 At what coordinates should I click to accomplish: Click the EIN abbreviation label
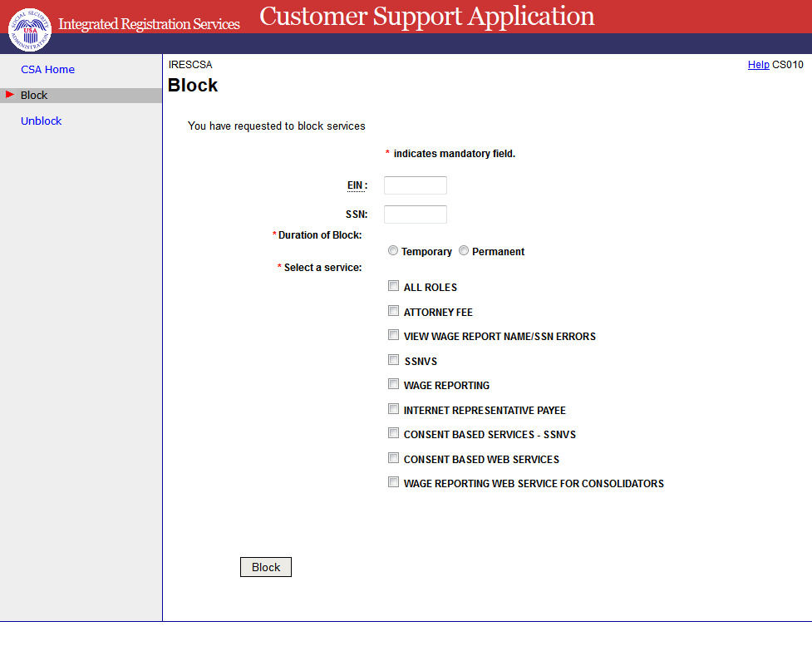pos(355,185)
